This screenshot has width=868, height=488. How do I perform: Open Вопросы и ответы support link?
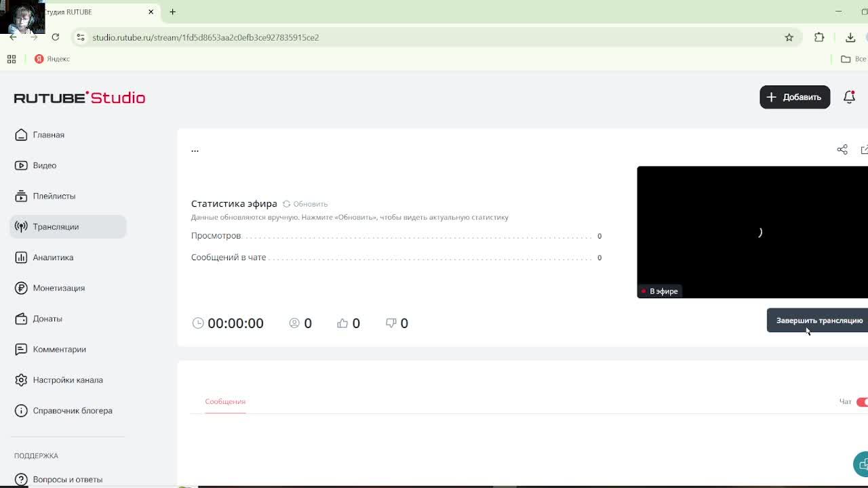coord(68,479)
